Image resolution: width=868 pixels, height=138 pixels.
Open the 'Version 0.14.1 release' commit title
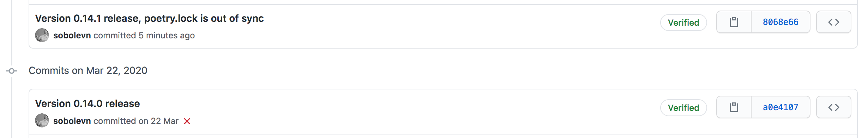(149, 18)
